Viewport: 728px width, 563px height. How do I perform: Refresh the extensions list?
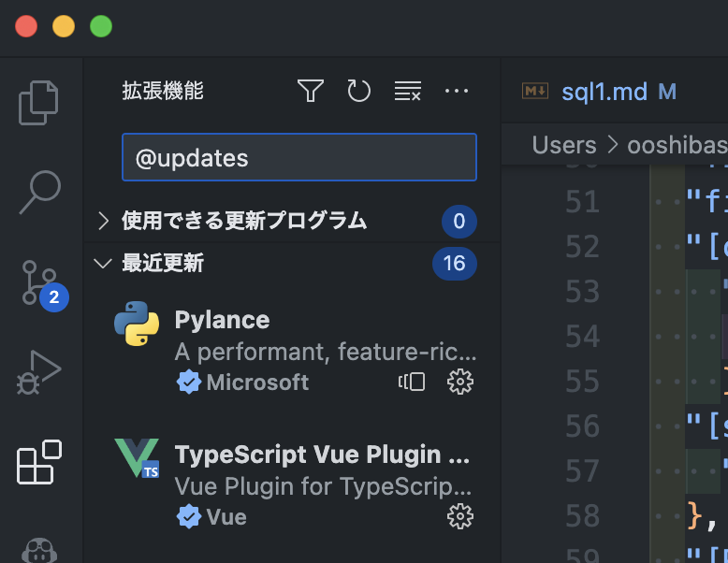359,91
